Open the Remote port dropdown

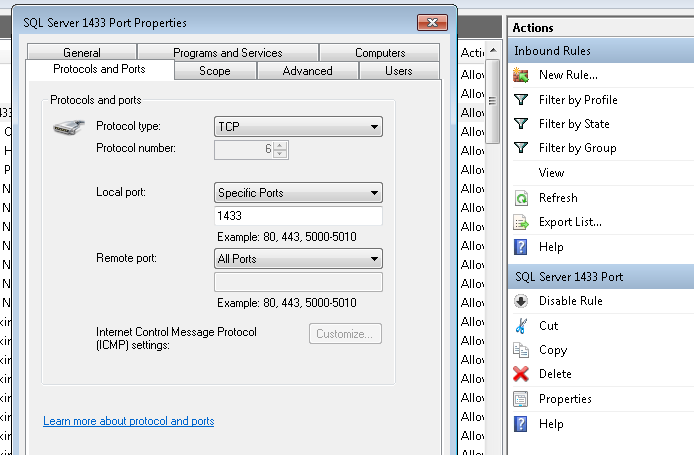coord(299,259)
